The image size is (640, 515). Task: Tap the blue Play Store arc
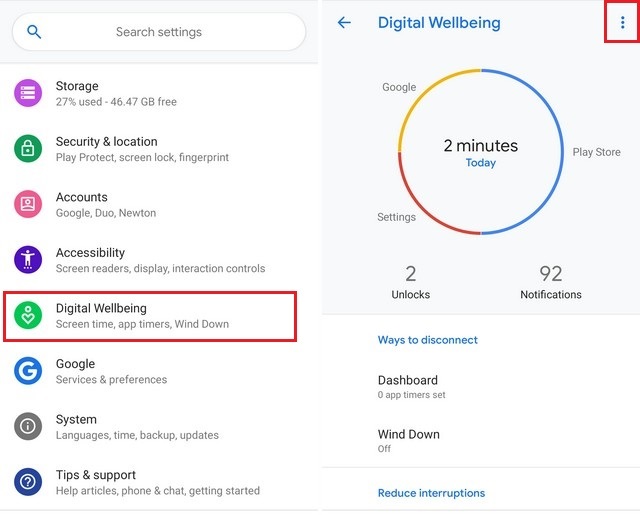(x=562, y=152)
